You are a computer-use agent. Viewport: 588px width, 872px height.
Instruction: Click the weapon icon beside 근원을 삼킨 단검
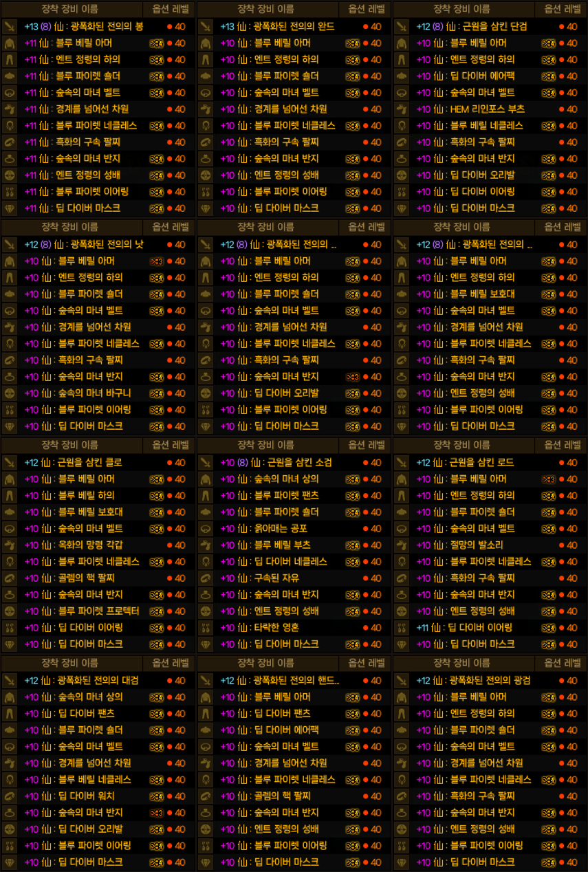pos(402,27)
